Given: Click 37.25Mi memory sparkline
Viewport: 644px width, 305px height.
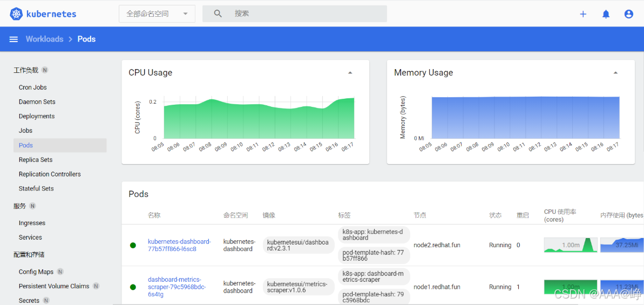Looking at the screenshot, I should tap(622, 245).
